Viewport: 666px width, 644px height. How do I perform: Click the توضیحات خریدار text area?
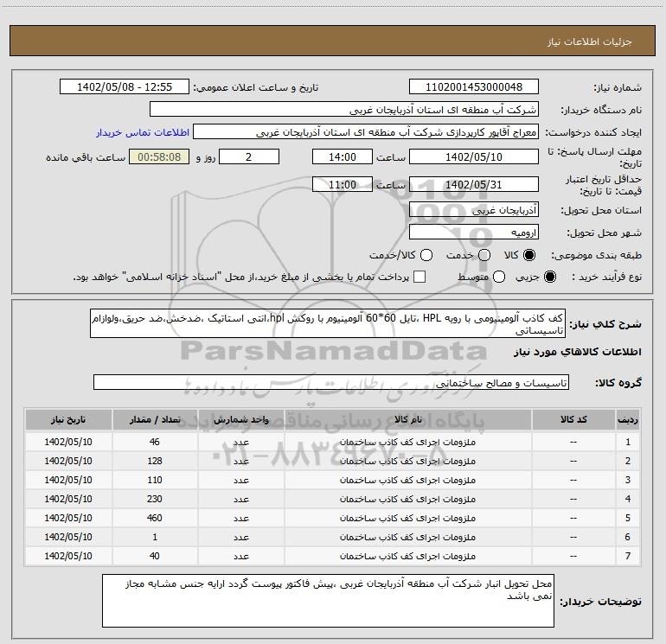[x=328, y=601]
